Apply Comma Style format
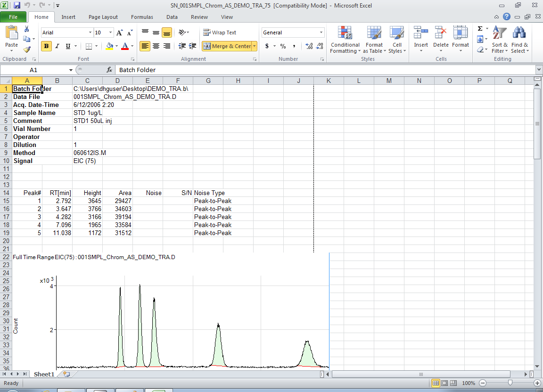543x392 pixels. (x=294, y=46)
